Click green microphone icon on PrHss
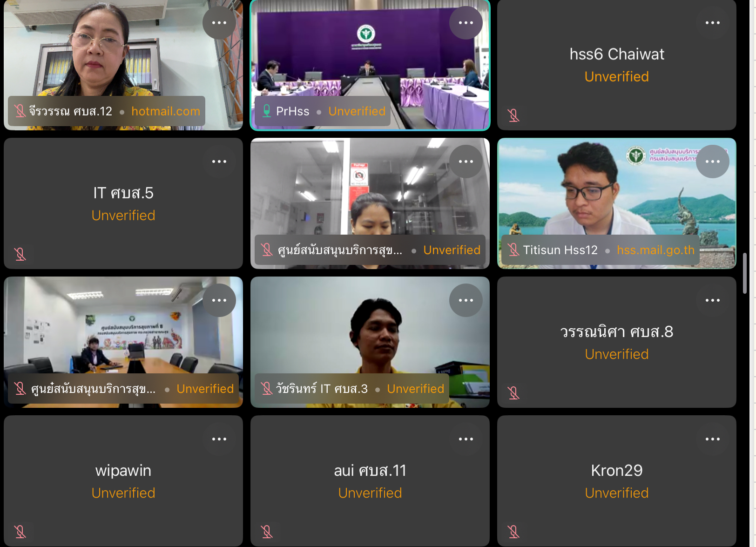This screenshot has height=547, width=756. tap(267, 111)
